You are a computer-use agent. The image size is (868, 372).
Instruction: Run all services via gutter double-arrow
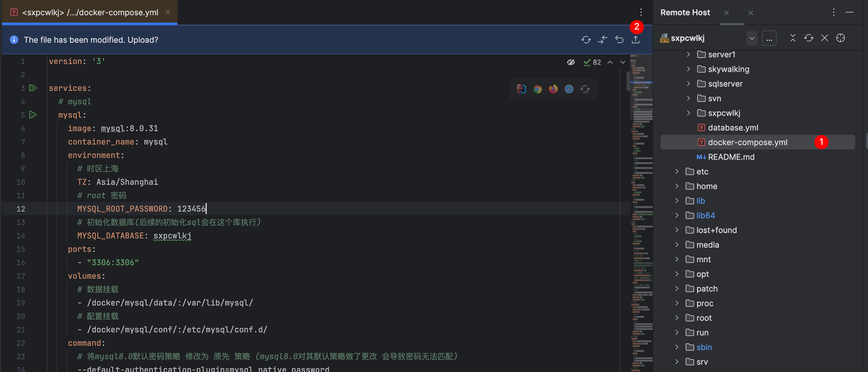(33, 88)
